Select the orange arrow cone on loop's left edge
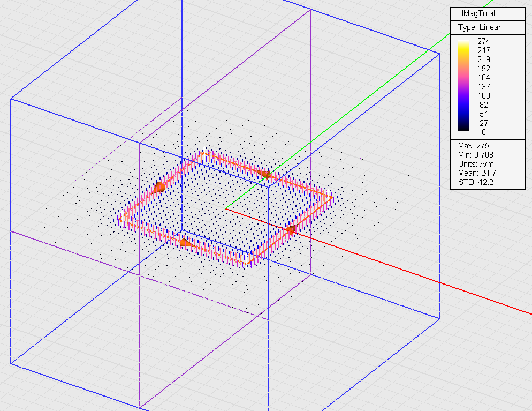This screenshot has width=532, height=411. tap(159, 187)
